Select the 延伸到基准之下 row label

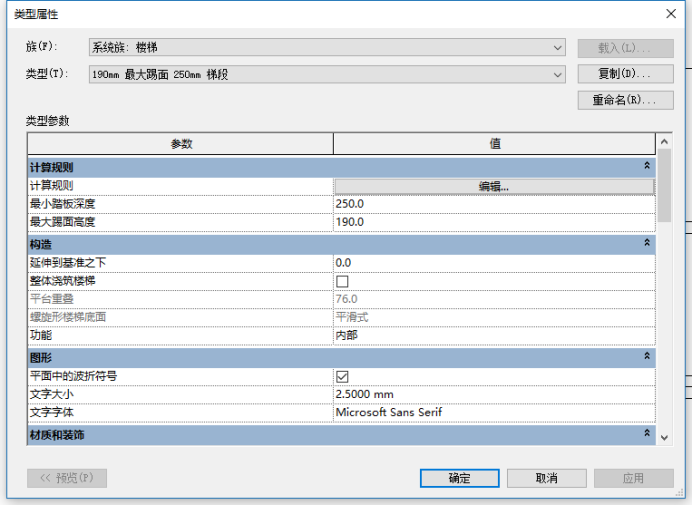pos(68,263)
